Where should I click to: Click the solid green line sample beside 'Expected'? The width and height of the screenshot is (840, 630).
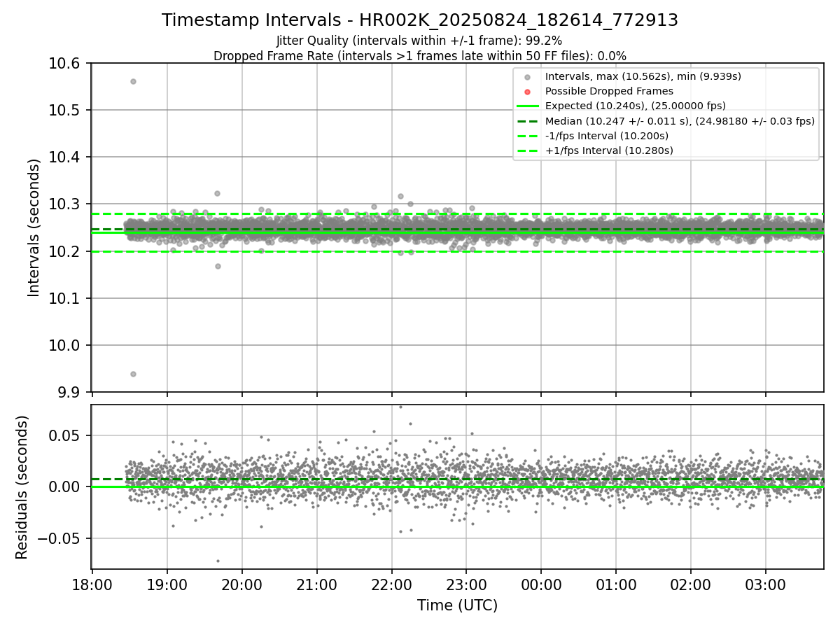click(x=527, y=106)
